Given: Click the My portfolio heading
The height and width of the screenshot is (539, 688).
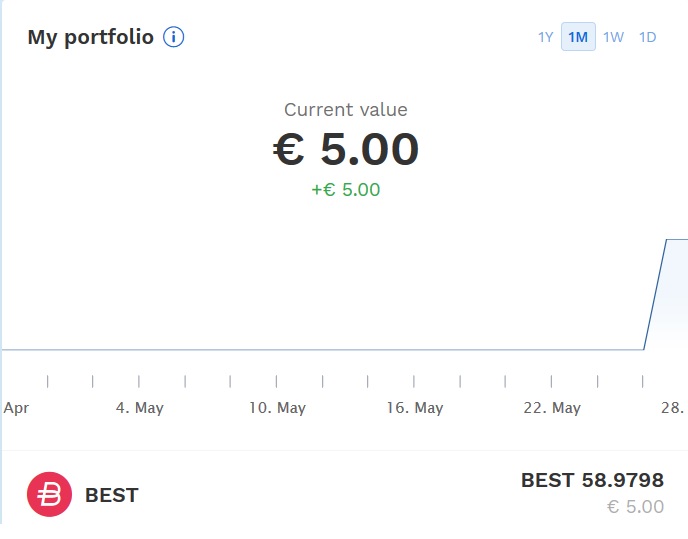Looking at the screenshot, I should [x=90, y=38].
